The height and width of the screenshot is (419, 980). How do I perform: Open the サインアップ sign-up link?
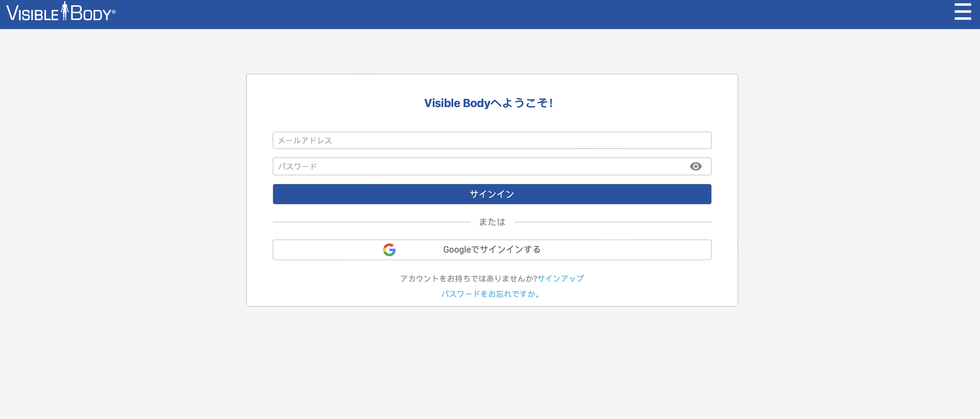coord(560,279)
